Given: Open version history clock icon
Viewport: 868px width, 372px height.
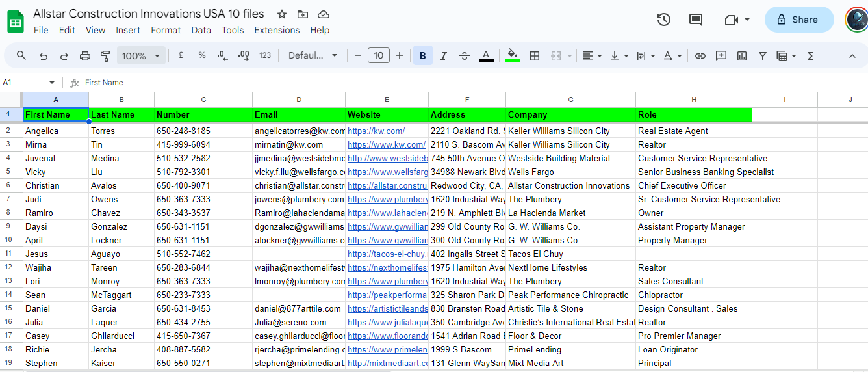Looking at the screenshot, I should [x=663, y=20].
